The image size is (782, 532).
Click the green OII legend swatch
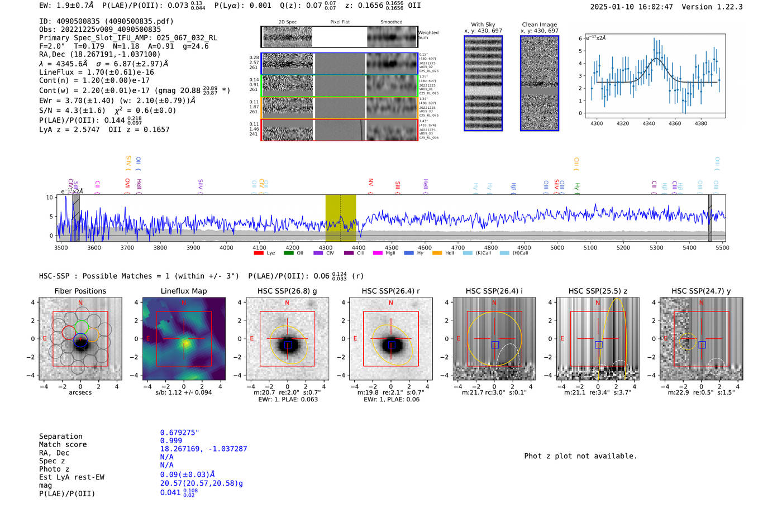[x=288, y=253]
